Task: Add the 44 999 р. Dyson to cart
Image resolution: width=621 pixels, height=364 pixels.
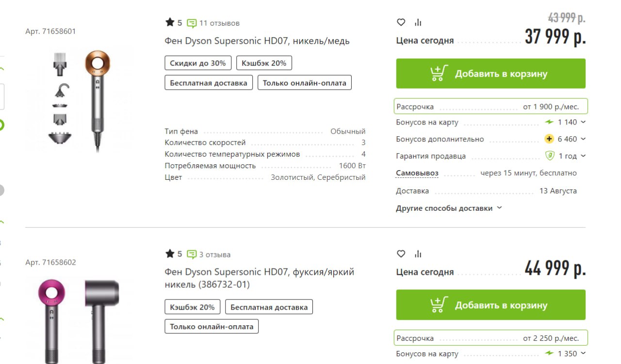Action: pyautogui.click(x=490, y=305)
